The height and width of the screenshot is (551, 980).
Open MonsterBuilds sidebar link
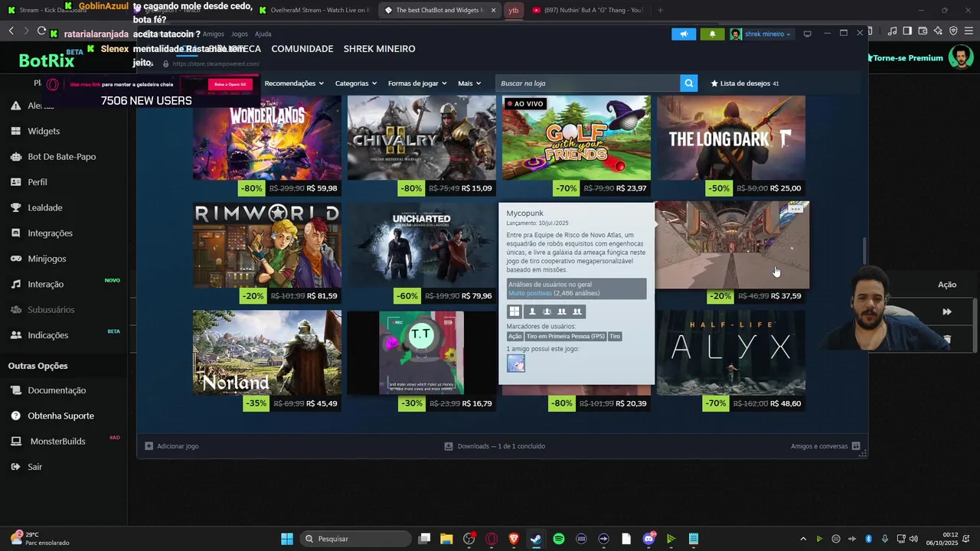point(57,442)
